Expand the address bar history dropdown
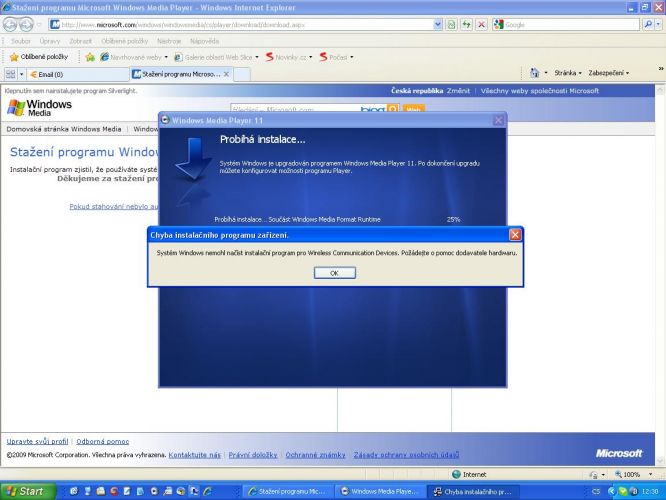 point(438,25)
